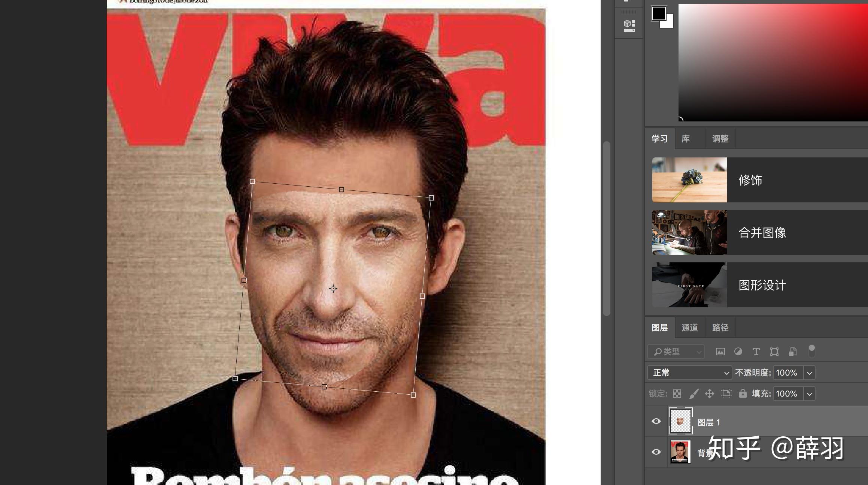The width and height of the screenshot is (868, 485).
Task: Switch to the 调整 tab
Action: coord(720,139)
